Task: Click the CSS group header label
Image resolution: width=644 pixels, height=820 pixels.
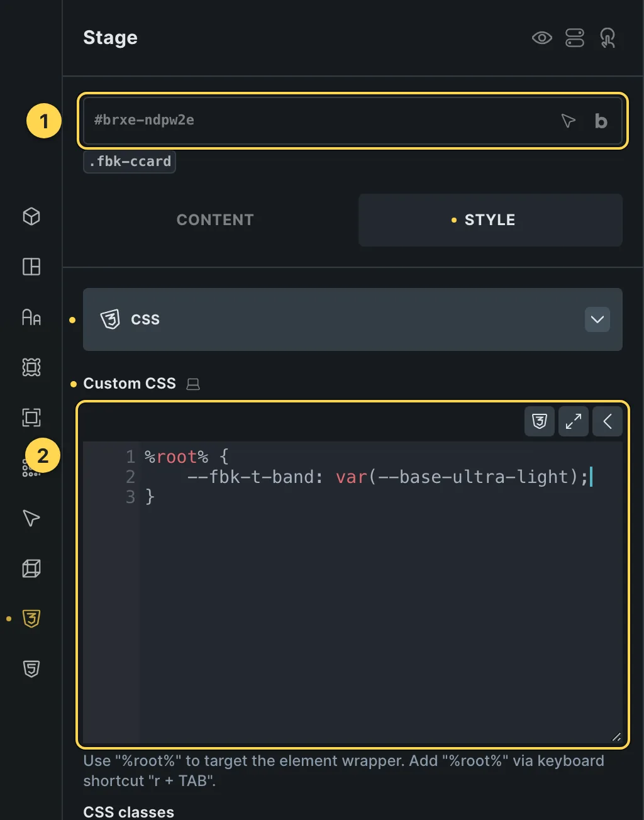Action: tap(145, 319)
